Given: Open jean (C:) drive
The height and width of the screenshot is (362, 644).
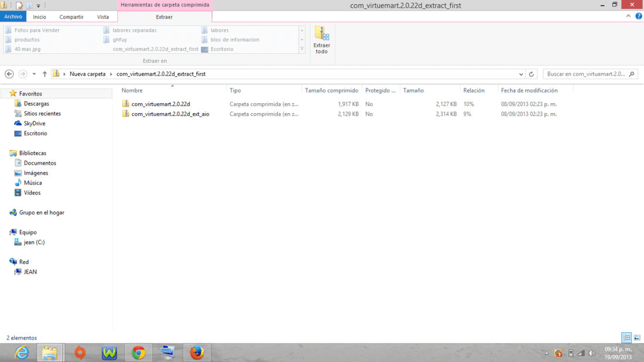Looking at the screenshot, I should coord(34,242).
